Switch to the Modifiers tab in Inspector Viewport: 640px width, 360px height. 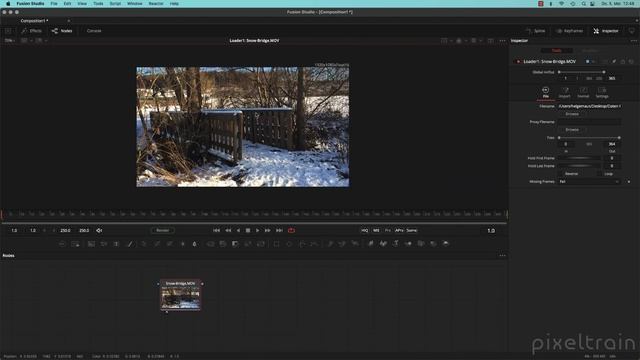(x=590, y=51)
